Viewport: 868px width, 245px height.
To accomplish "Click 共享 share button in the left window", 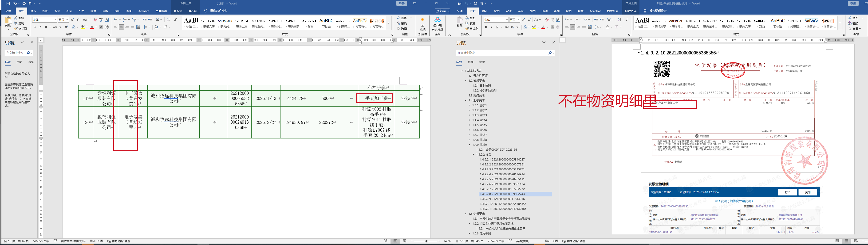I will [x=443, y=11].
